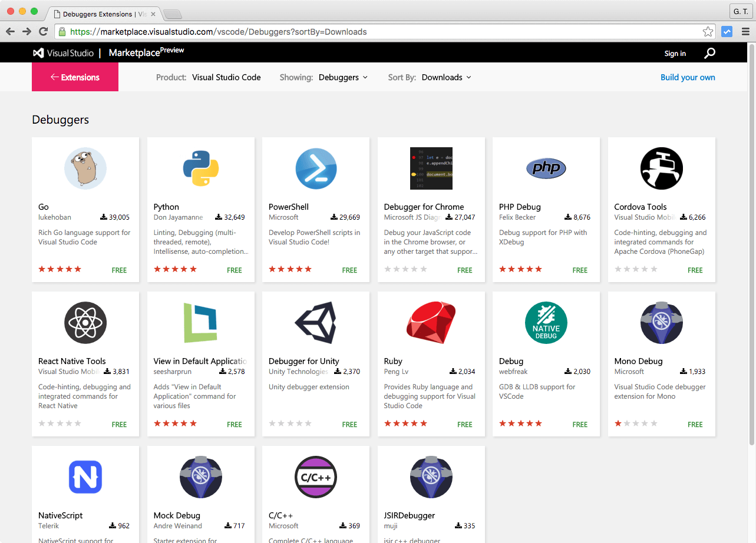Open the Sort By: Downloads dropdown
The image size is (756, 543).
446,77
